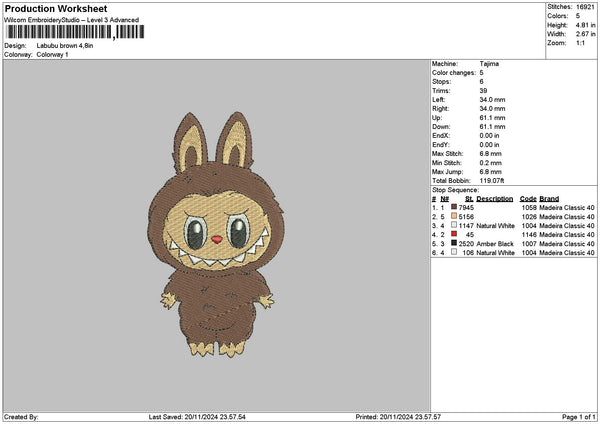Click stitch count 7945 in stop 1
This screenshot has width=600, height=424.
[x=466, y=208]
